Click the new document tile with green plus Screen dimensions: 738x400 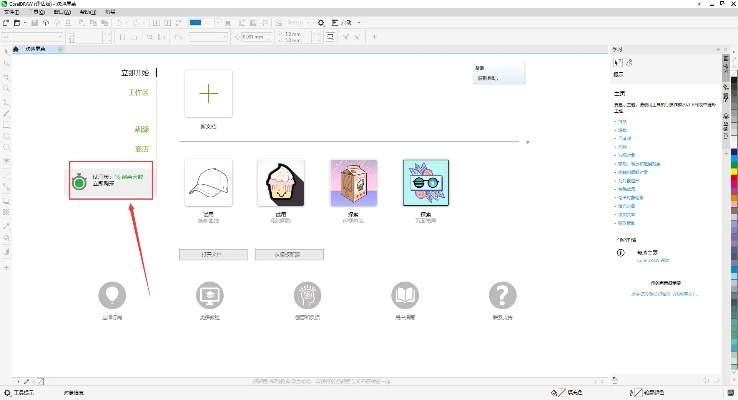[208, 93]
